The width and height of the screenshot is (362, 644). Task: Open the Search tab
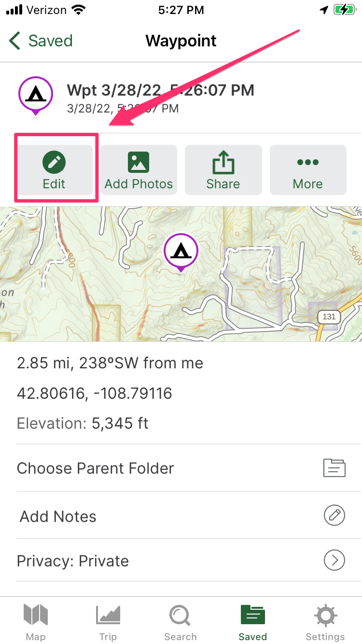click(x=181, y=622)
